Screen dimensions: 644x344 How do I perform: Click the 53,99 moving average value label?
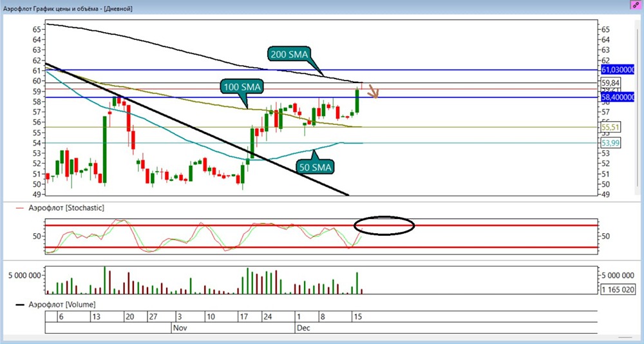pos(610,142)
